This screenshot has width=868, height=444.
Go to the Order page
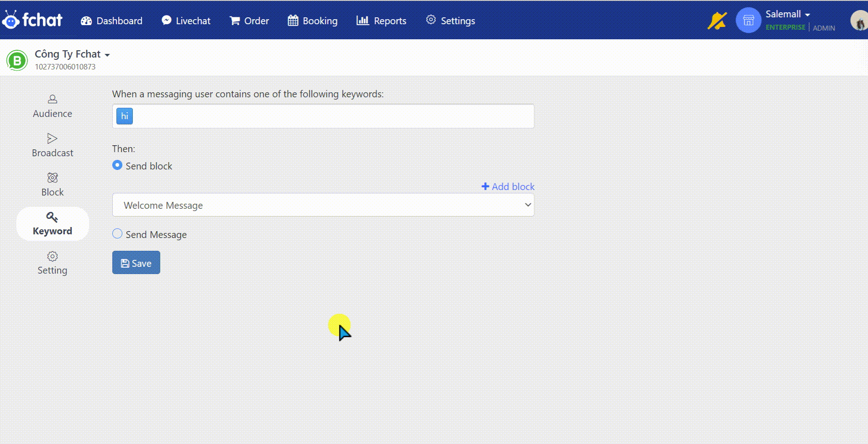coord(249,21)
